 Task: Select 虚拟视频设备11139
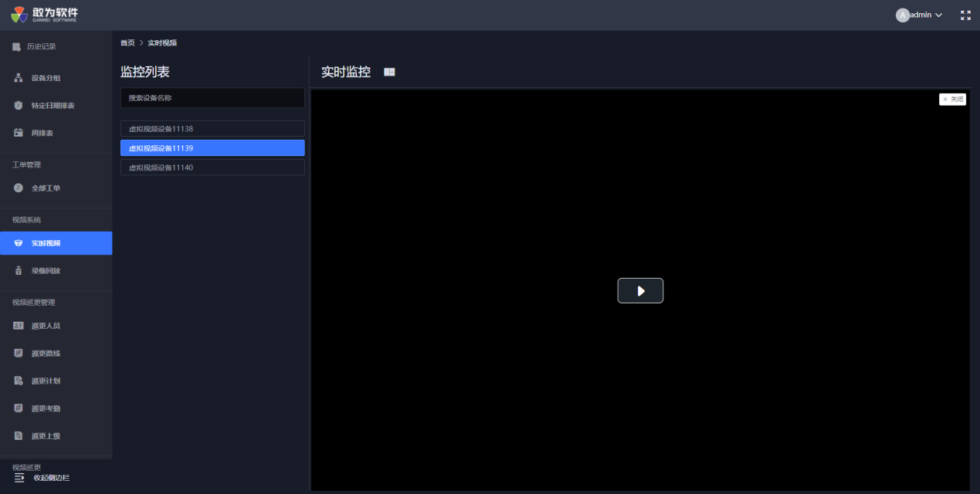pyautogui.click(x=212, y=148)
